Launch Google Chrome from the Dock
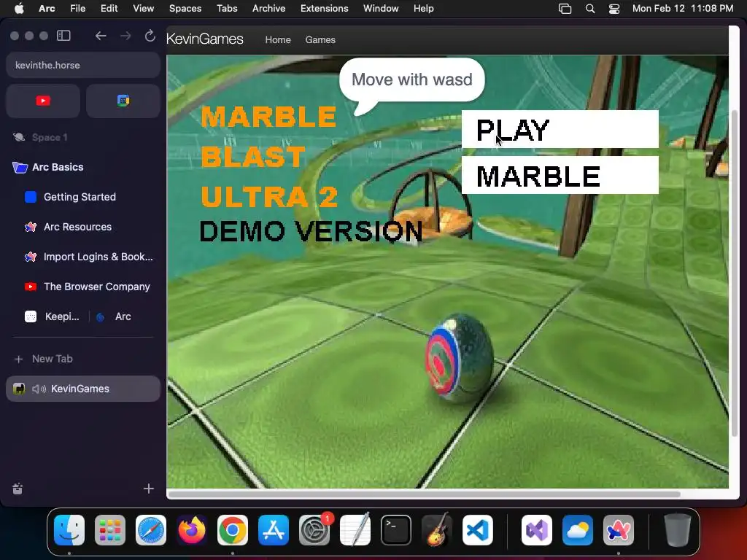747x560 pixels. (233, 530)
